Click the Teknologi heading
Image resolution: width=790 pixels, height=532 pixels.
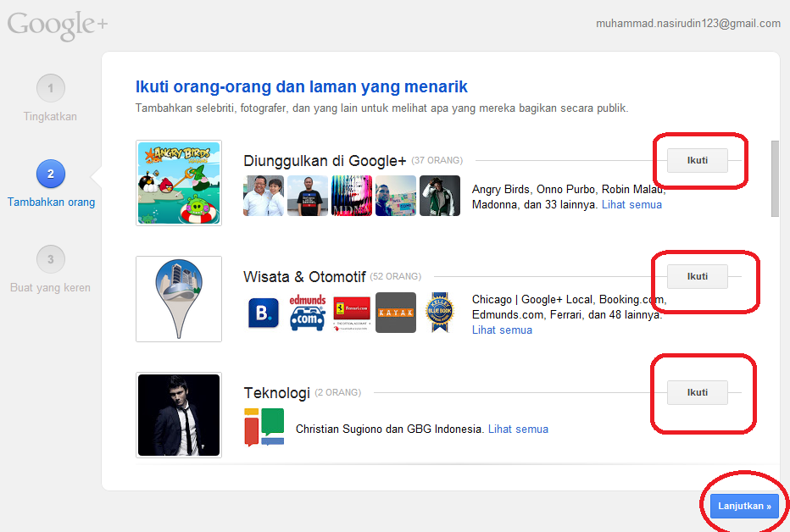pos(276,393)
